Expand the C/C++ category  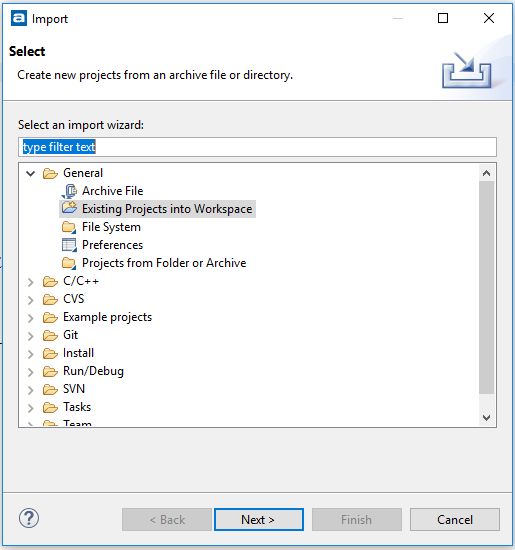point(31,282)
